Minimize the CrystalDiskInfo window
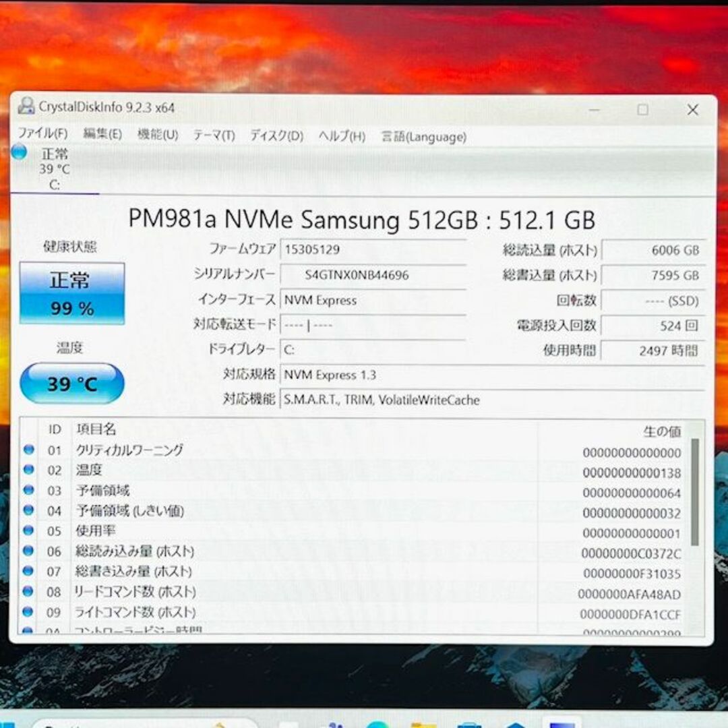The width and height of the screenshot is (728, 728). [x=595, y=110]
